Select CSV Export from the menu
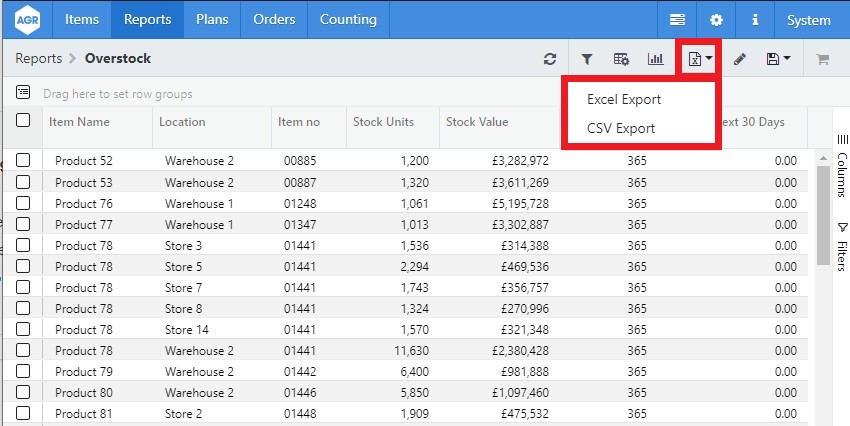The height and width of the screenshot is (426, 850). coord(621,128)
